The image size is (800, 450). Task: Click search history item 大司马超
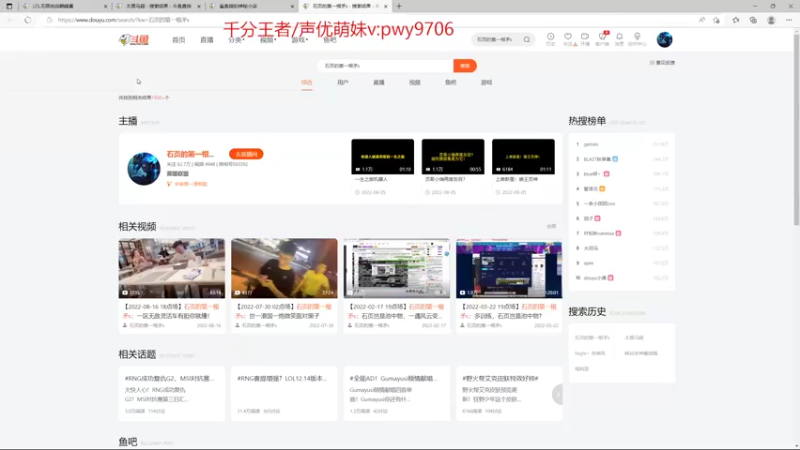click(x=634, y=338)
